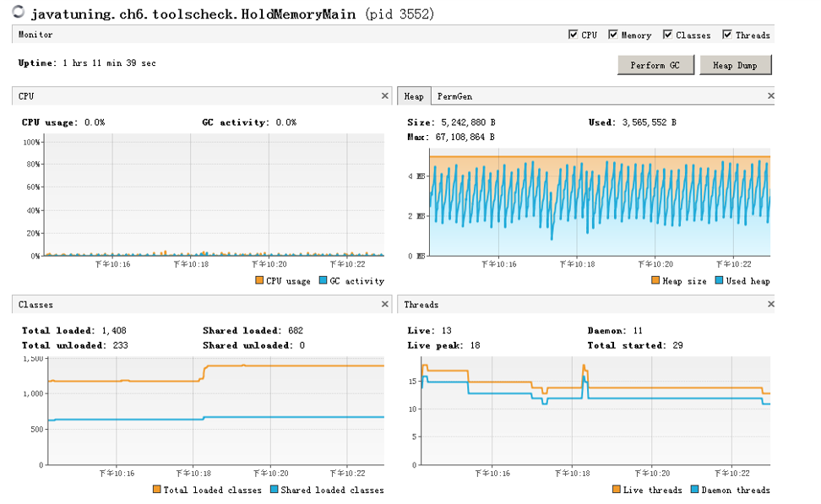Disable the Classes checkbox

coord(667,35)
